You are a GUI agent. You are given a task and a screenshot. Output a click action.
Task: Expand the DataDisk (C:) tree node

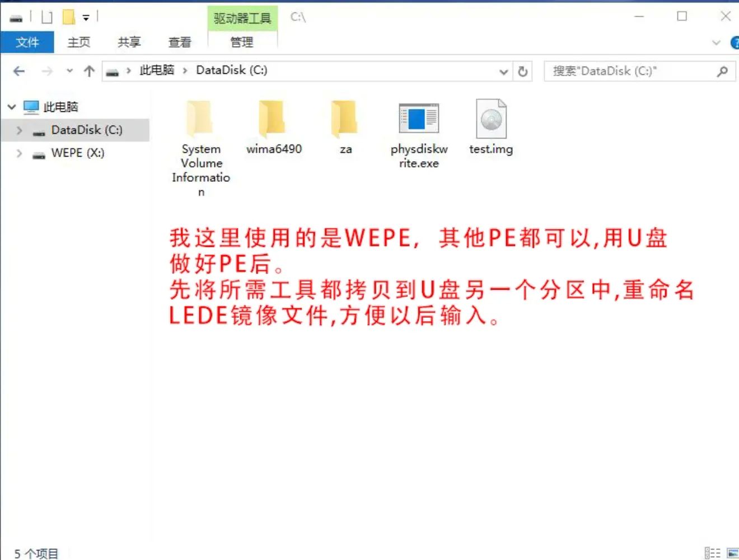pyautogui.click(x=20, y=130)
